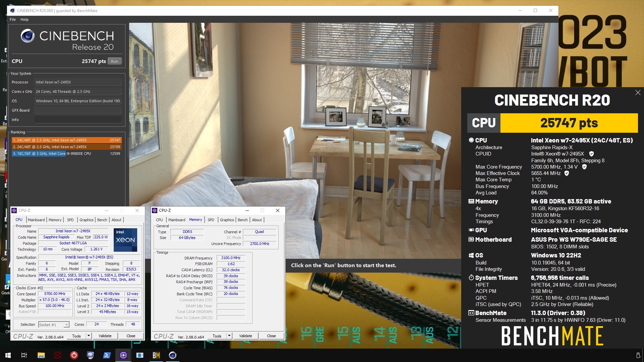Click the Processor field showing Intel Xeon w7-2495X

coord(78,82)
